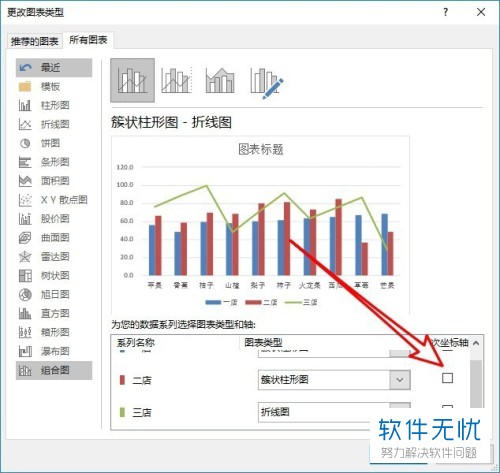500x473 pixels.
Task: Switch to All Charts (所有图表) tab
Action: tap(88, 40)
